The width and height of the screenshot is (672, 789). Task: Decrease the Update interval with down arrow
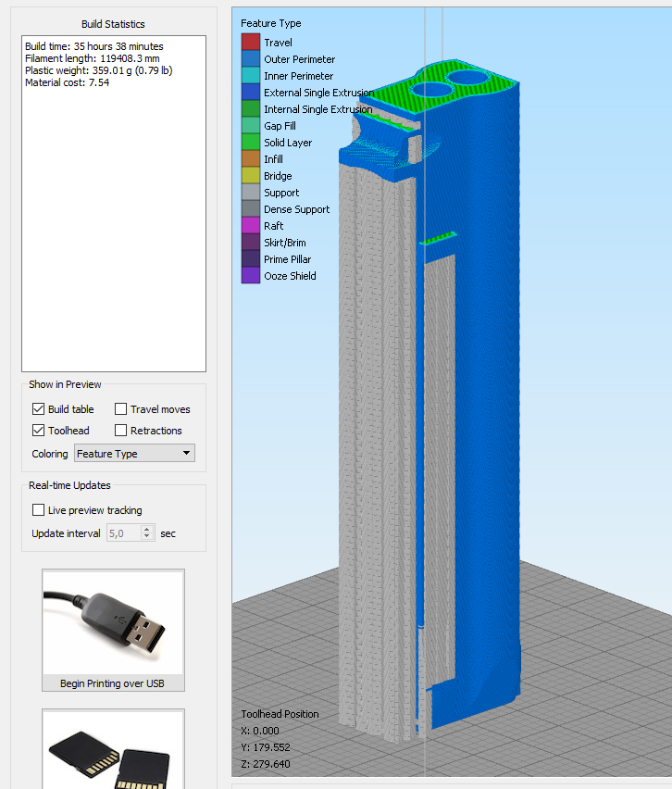147,537
